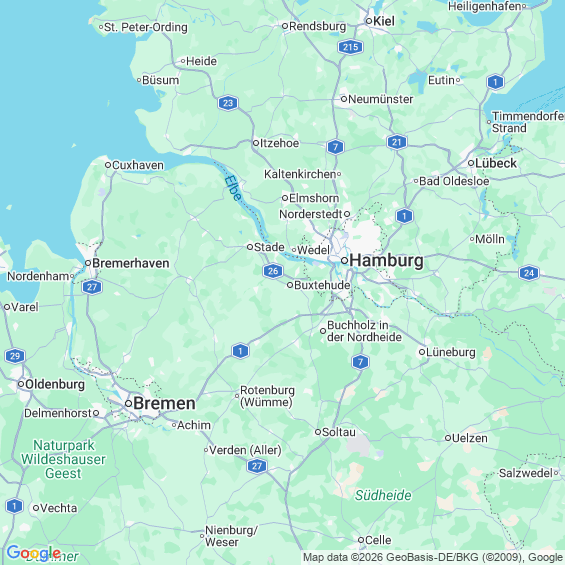The height and width of the screenshot is (565, 565).
Task: Click the Lüneburg town label
Action: tap(450, 352)
